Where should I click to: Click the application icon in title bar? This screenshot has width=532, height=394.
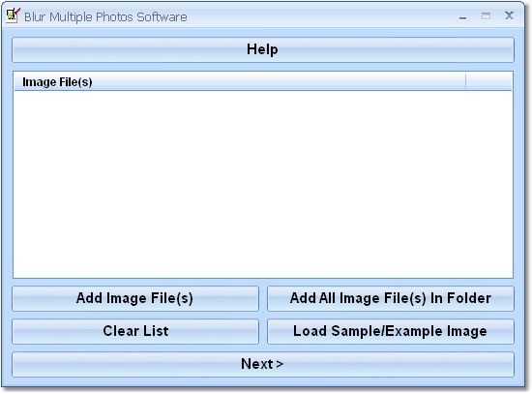tap(14, 15)
